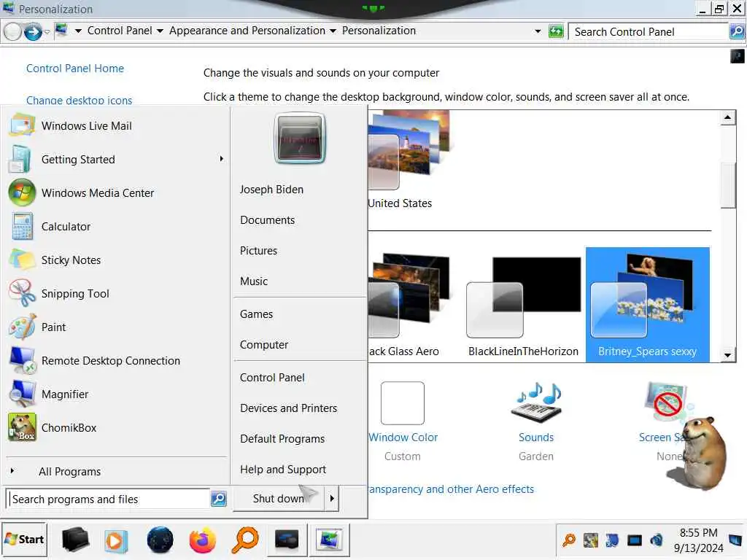Click the navigation Forward arrow button
Screen dimensions: 747x560
32,32
